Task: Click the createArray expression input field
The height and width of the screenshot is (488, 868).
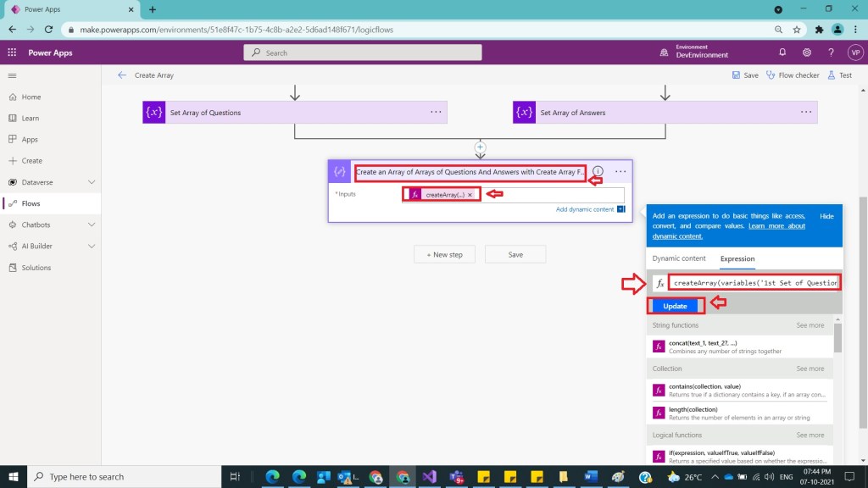Action: point(754,283)
